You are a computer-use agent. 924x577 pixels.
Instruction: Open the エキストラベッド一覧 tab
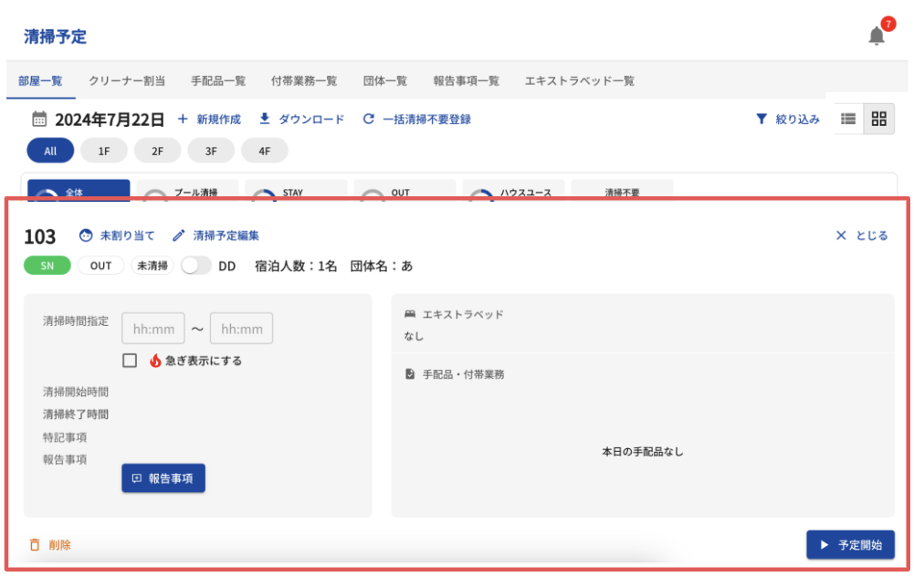(x=580, y=80)
